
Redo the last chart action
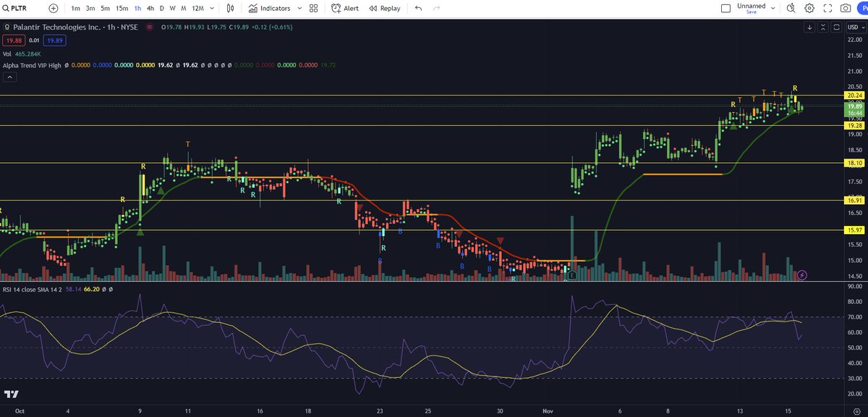pos(436,9)
